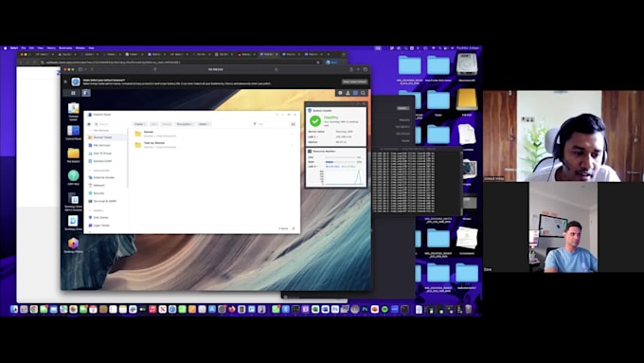
Task: Open the Control Panel desktop icon in DSM
Action: [x=74, y=132]
